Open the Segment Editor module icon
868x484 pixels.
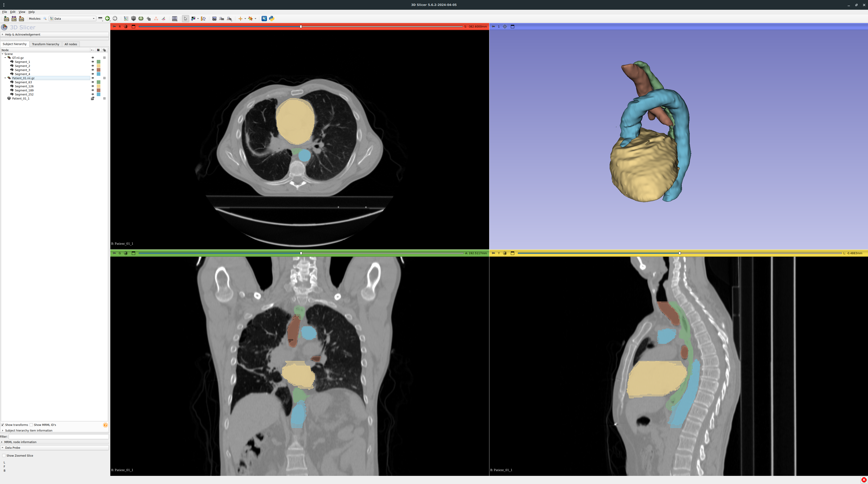click(x=163, y=19)
